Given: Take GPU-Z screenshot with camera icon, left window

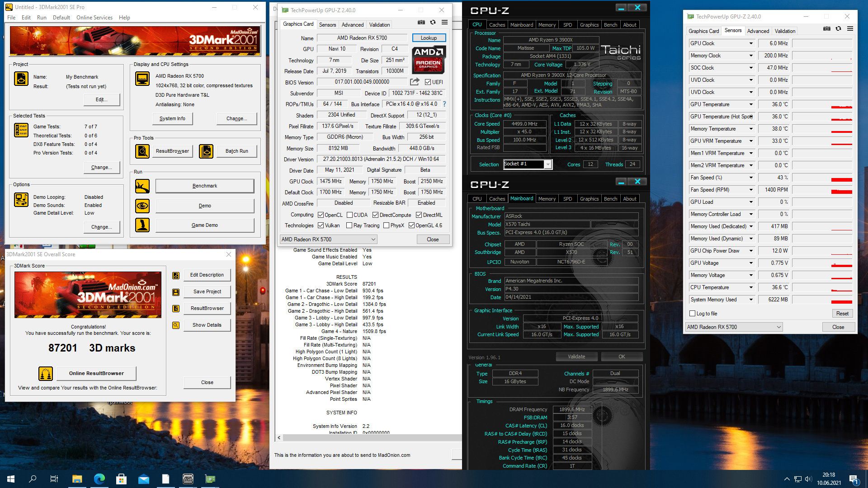Looking at the screenshot, I should [421, 22].
